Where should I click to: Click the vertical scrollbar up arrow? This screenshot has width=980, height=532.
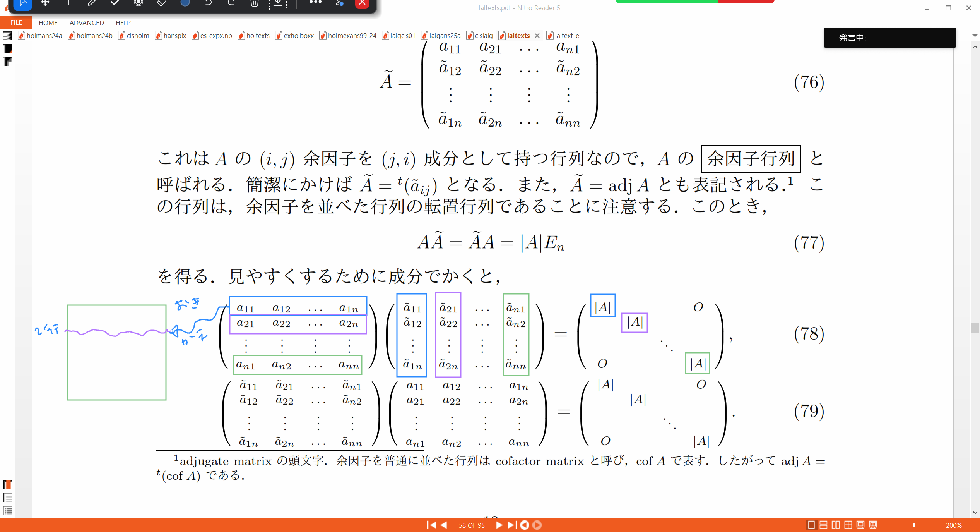[975, 46]
